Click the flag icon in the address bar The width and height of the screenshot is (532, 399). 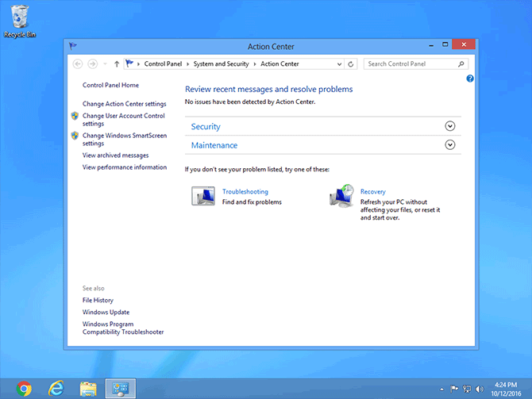click(x=129, y=63)
